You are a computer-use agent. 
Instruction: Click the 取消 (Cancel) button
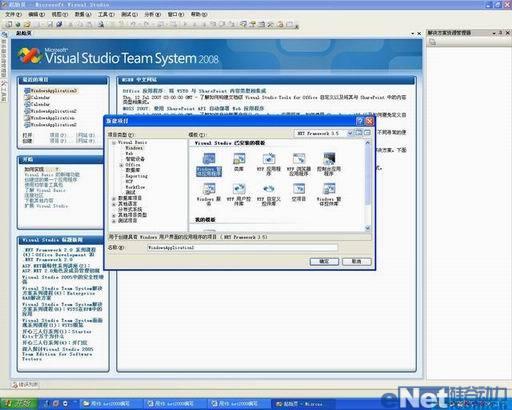coord(357,261)
